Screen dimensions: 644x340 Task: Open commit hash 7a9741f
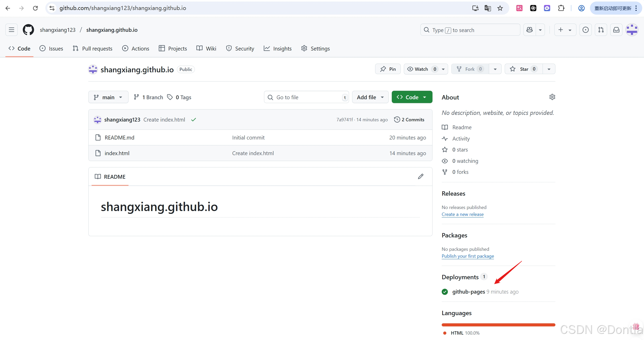344,120
